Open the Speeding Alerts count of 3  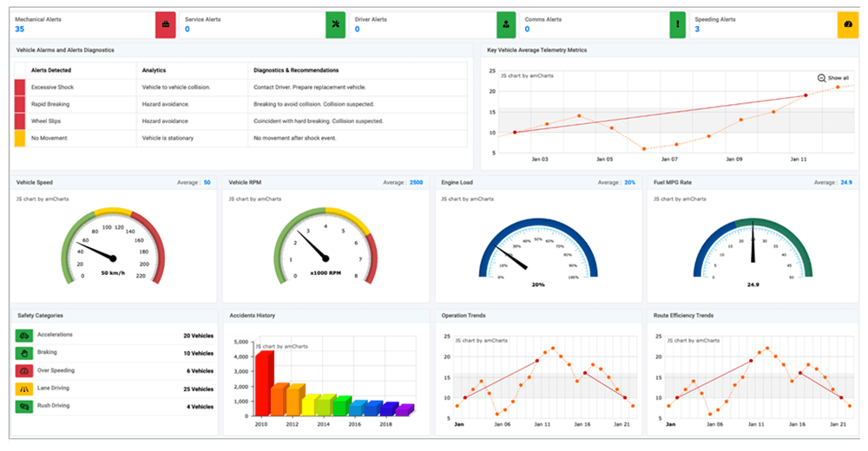[x=697, y=29]
